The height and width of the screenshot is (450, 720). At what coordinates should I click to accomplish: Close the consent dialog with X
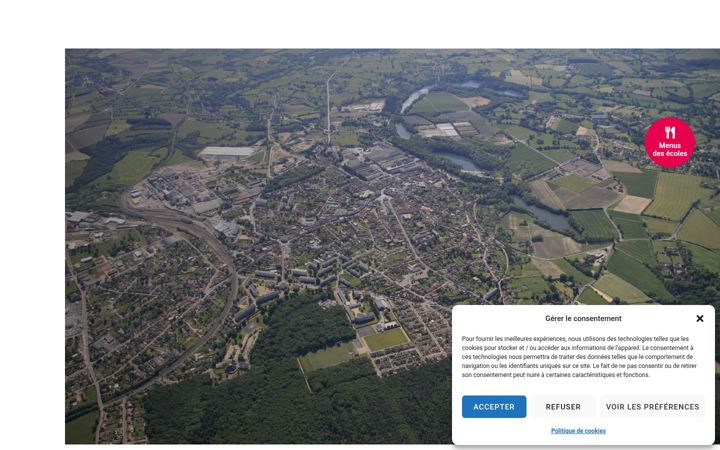point(699,318)
